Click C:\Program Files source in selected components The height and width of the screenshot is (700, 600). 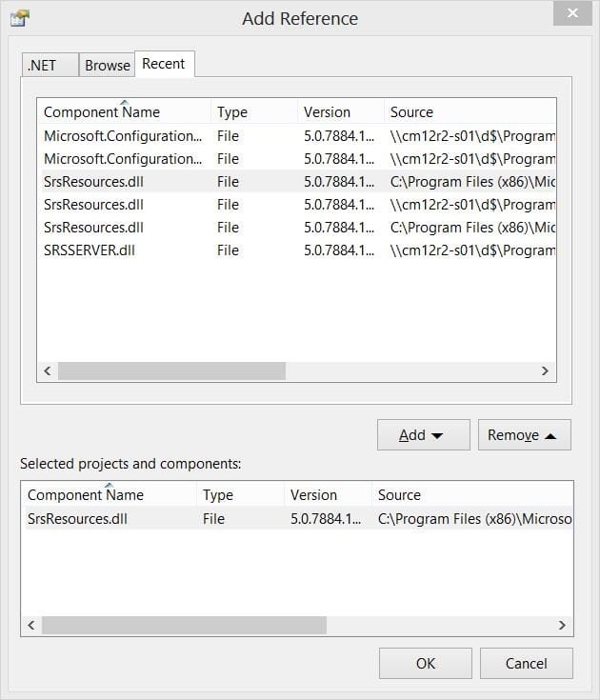coord(474,519)
